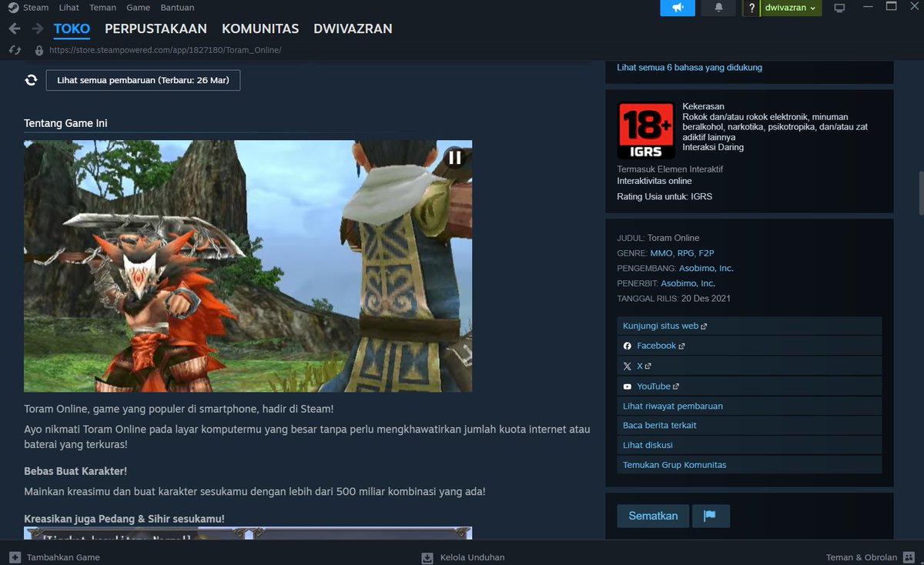Click the Sematkan button

pyautogui.click(x=653, y=516)
